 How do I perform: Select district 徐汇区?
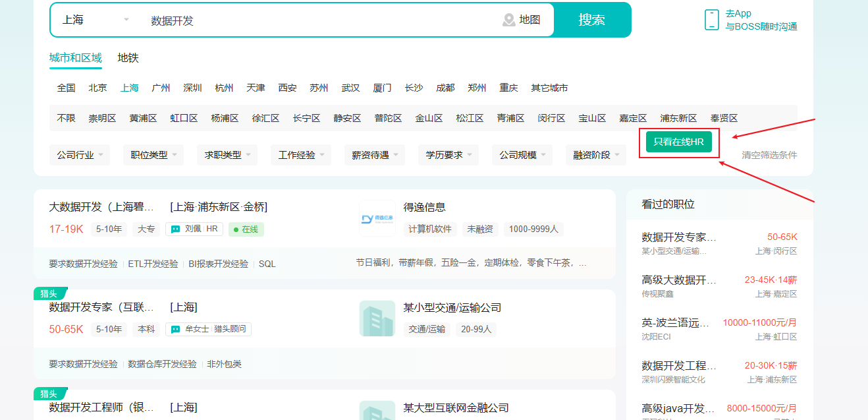[x=266, y=118]
